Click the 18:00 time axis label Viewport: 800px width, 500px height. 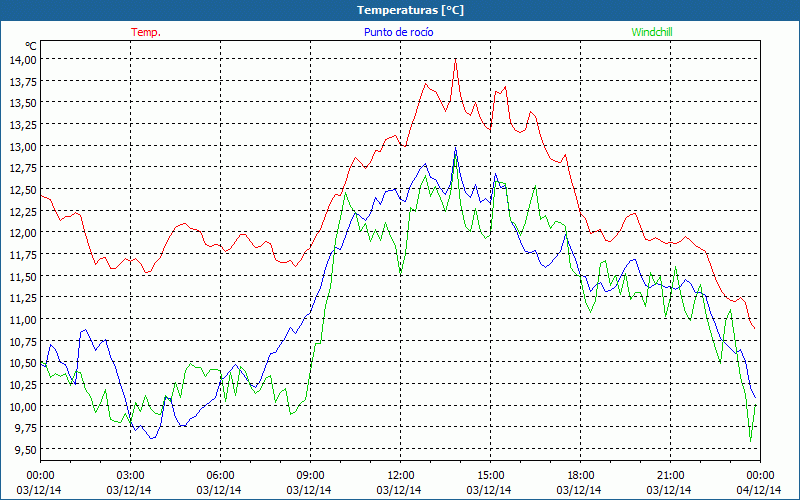click(x=581, y=476)
